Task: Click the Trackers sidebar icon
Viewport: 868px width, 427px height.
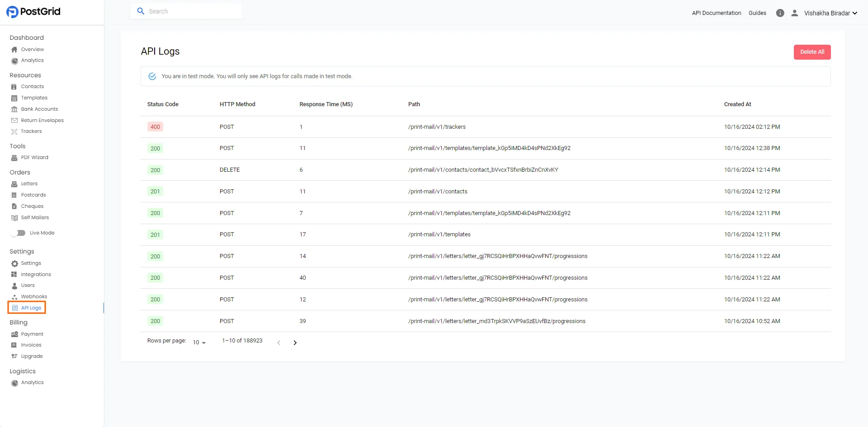Action: point(14,131)
